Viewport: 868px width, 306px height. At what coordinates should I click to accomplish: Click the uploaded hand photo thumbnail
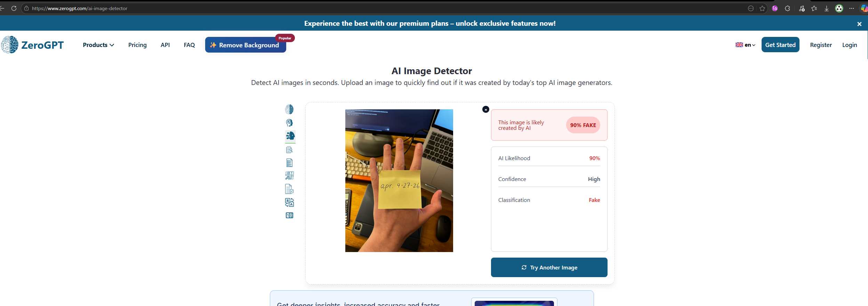pyautogui.click(x=399, y=181)
